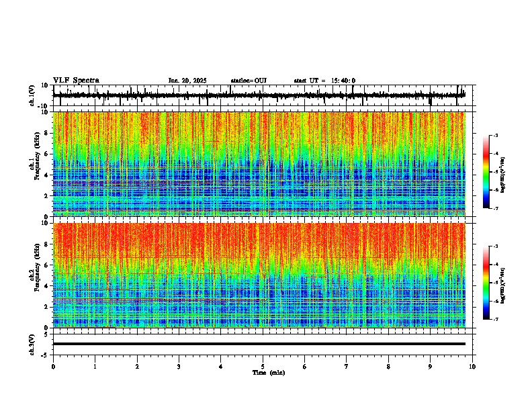The height and width of the screenshot is (411, 532).
Task: Click time axis tick label "3"
Action: [179, 367]
